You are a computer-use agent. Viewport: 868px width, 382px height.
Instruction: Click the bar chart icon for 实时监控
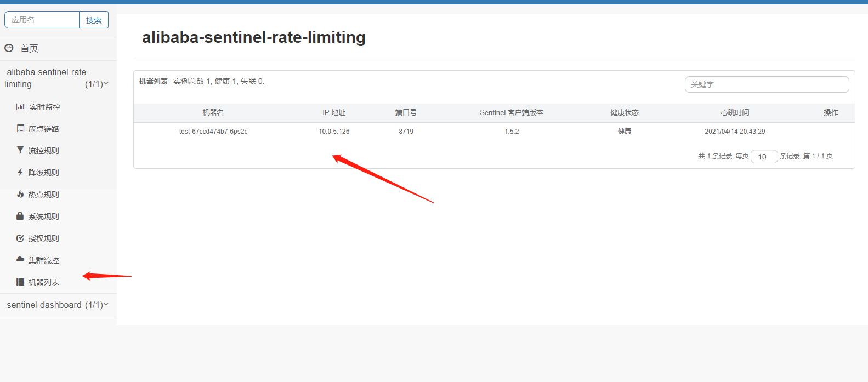[x=20, y=107]
